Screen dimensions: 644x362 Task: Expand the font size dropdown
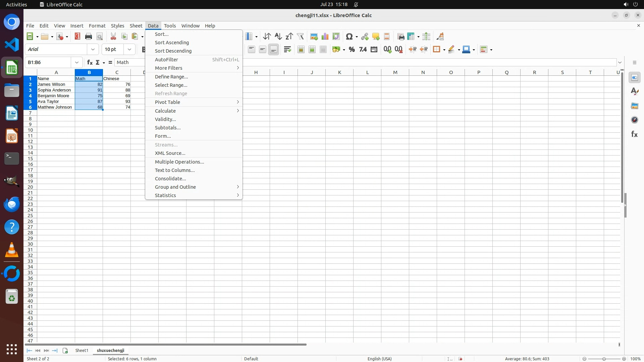(129, 49)
